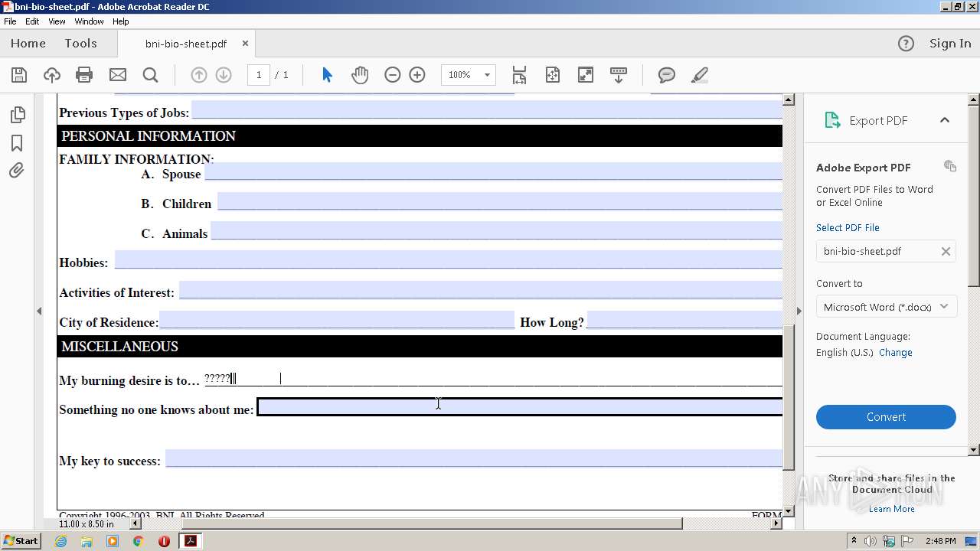
Task: Collapse the right tools pane arrow
Action: pos(799,311)
